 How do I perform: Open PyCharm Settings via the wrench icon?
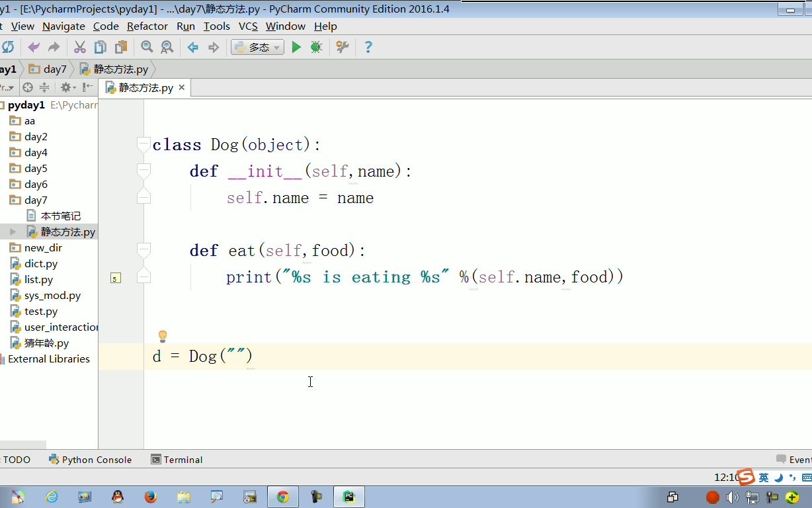(x=342, y=47)
